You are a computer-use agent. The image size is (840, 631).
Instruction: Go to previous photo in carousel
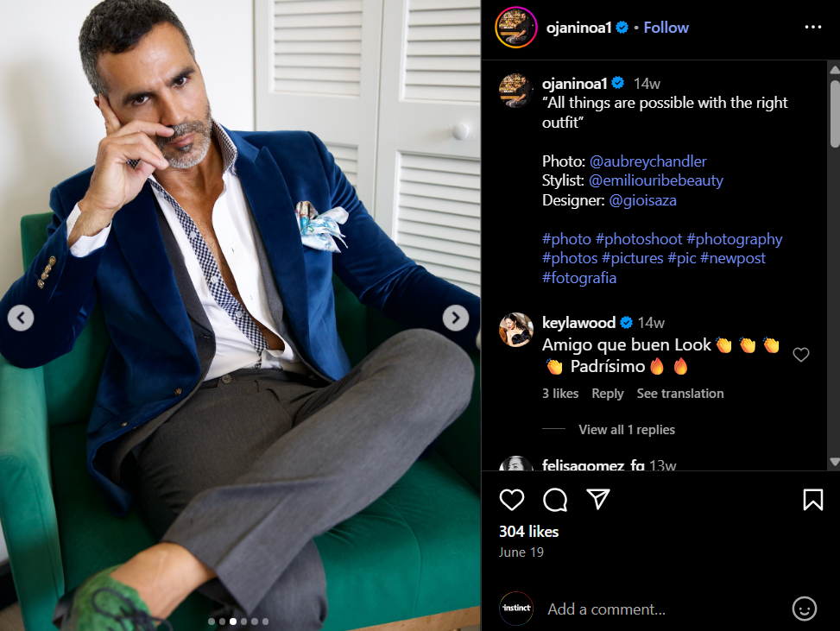tap(21, 318)
